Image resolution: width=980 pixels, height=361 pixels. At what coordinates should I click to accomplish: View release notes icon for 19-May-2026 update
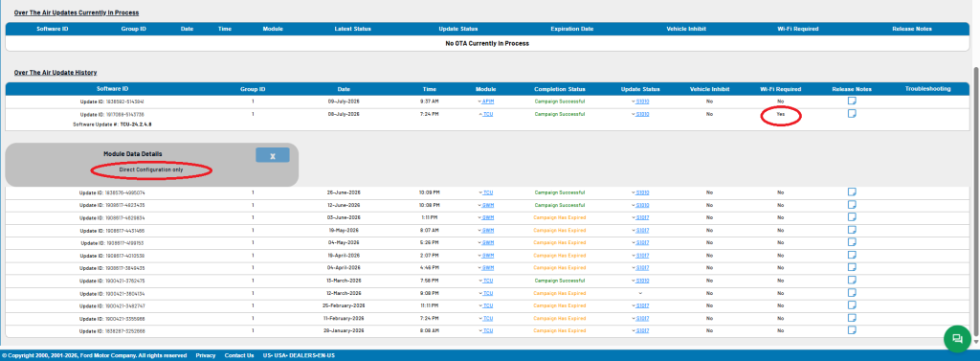pyautogui.click(x=851, y=230)
